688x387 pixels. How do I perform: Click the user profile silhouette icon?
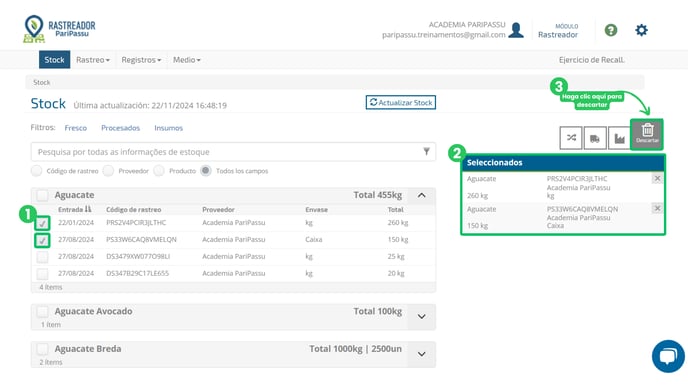pos(516,30)
